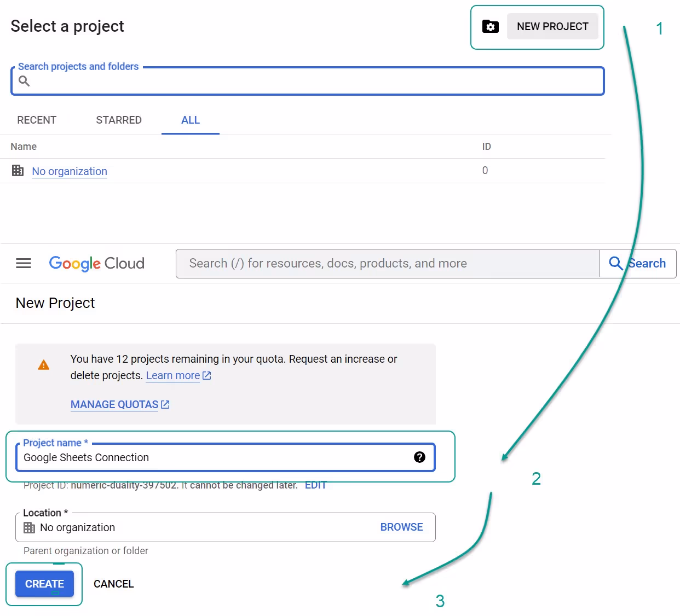
Task: Click the manage resources folder icon
Action: [x=490, y=26]
